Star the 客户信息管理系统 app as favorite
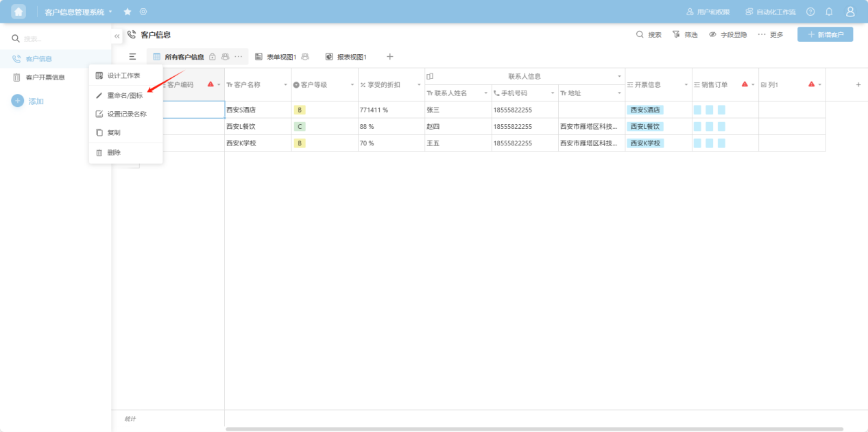Screen dimensions: 868x432 128,12
